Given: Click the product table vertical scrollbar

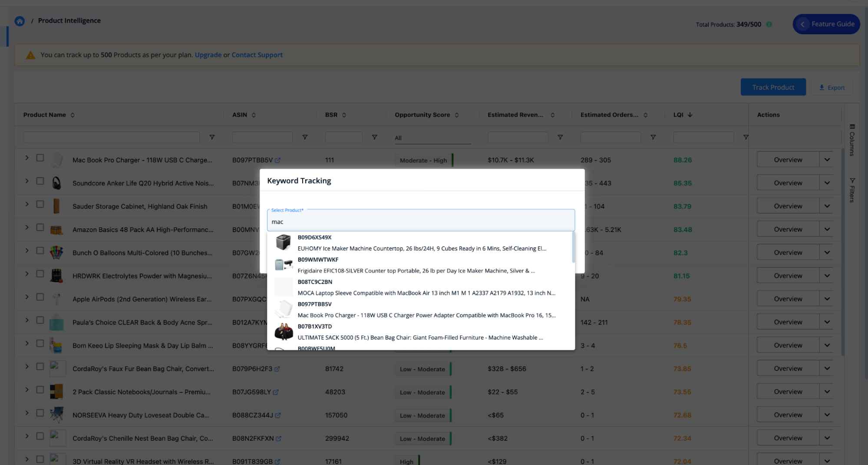Looking at the screenshot, I should click(x=843, y=252).
